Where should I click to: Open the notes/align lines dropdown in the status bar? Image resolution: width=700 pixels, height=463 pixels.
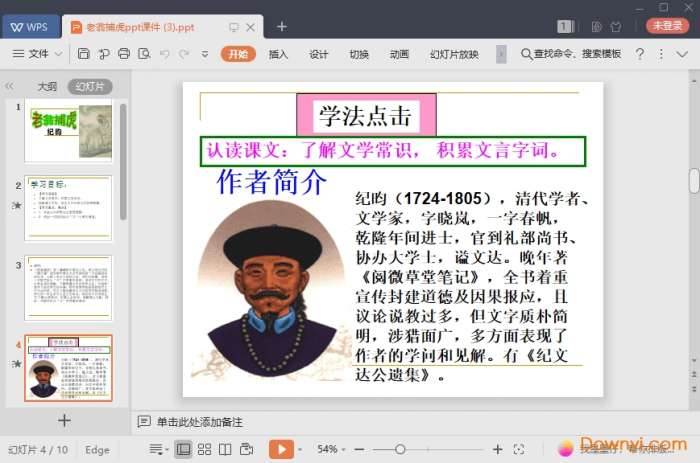(158, 449)
